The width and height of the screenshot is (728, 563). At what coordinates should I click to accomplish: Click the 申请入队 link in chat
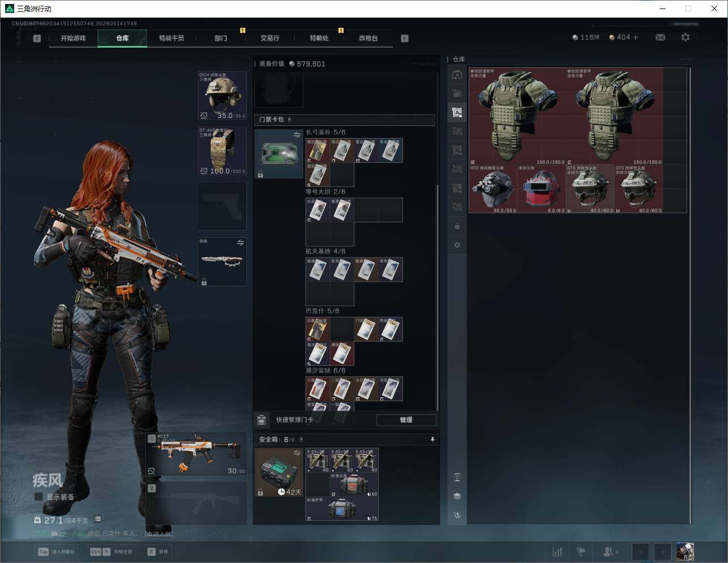pos(159,533)
